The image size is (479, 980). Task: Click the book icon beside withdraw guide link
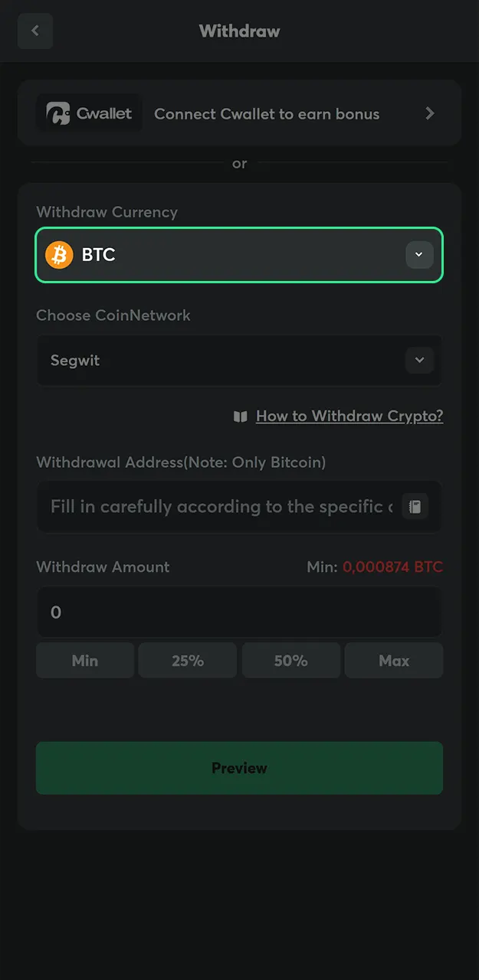pyautogui.click(x=240, y=416)
